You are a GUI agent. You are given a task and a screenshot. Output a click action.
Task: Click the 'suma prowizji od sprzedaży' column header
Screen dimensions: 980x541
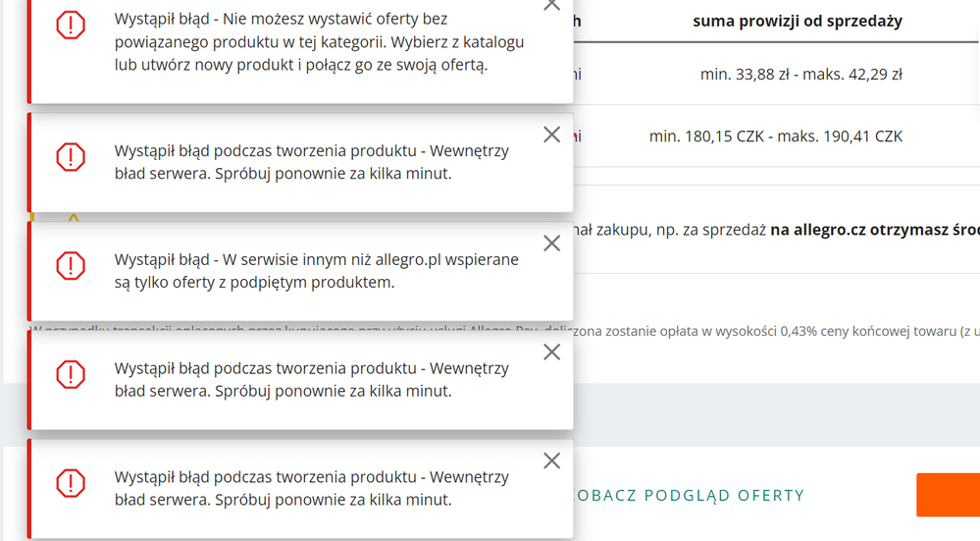(x=798, y=22)
